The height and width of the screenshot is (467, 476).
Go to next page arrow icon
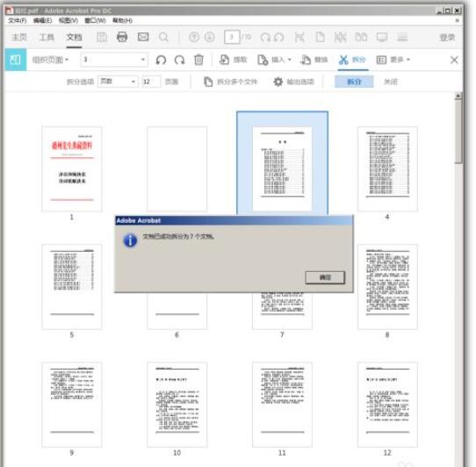[x=210, y=37]
